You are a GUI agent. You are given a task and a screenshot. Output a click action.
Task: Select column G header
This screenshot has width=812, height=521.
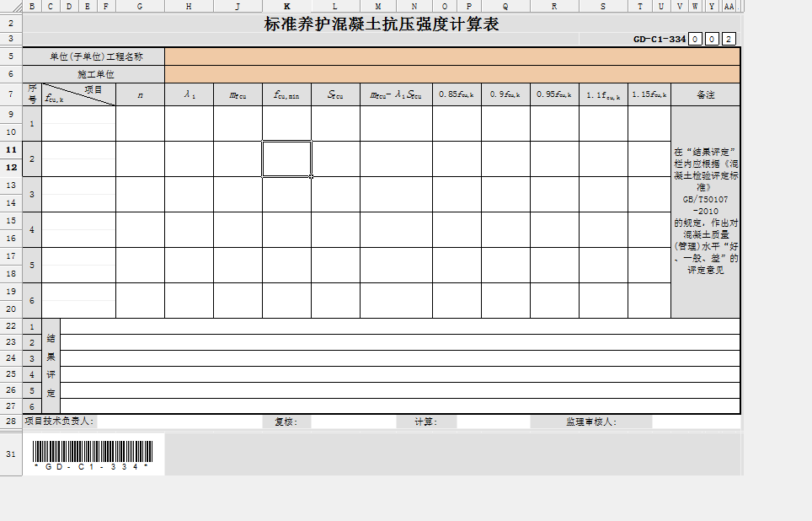coord(140,6)
